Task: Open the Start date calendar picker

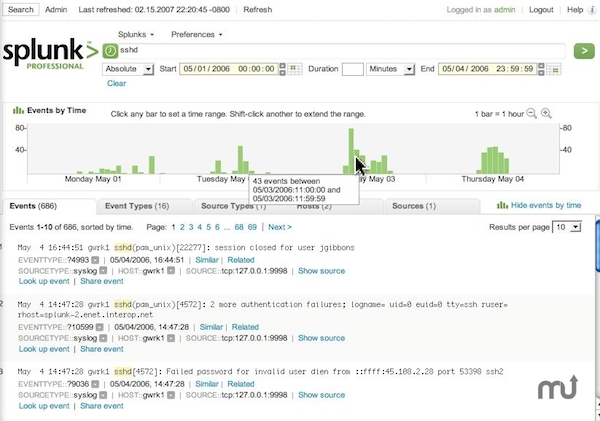Action: 295,69
